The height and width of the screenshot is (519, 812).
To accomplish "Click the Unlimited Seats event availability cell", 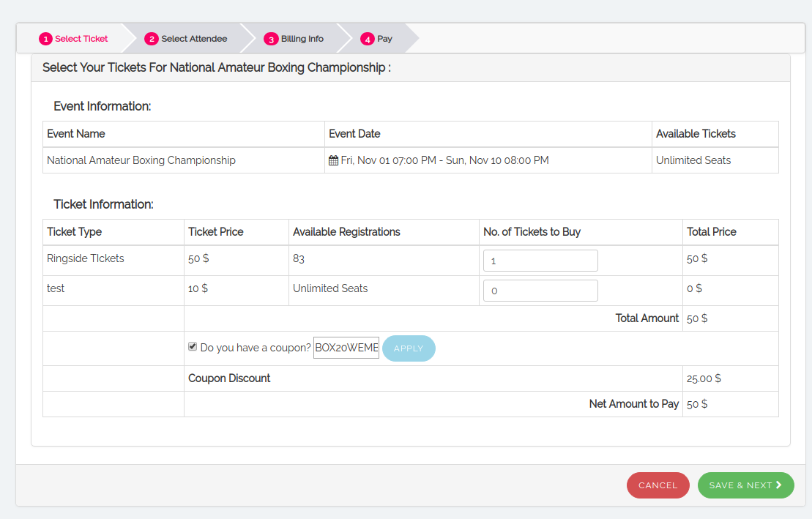I will [693, 160].
